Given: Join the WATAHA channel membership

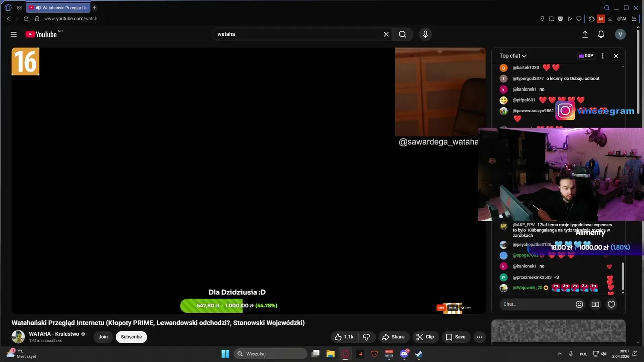Looking at the screenshot, I should coord(103,337).
